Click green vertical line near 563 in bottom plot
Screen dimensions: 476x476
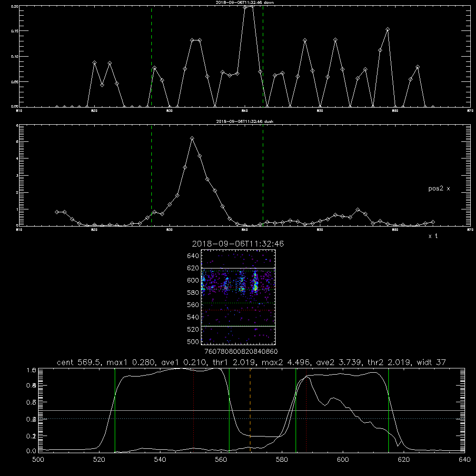click(x=229, y=410)
